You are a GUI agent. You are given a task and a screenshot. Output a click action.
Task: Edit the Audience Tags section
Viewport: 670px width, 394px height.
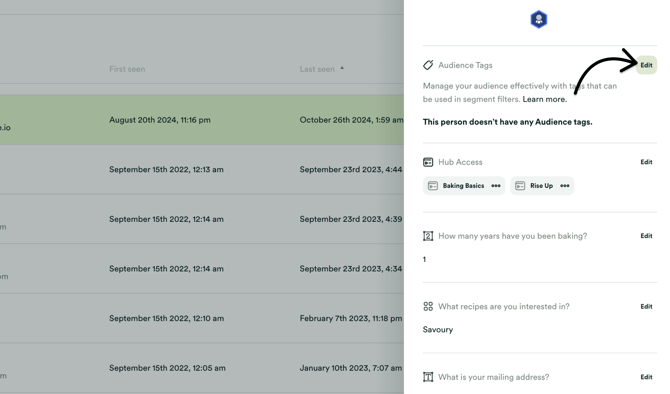coord(646,65)
